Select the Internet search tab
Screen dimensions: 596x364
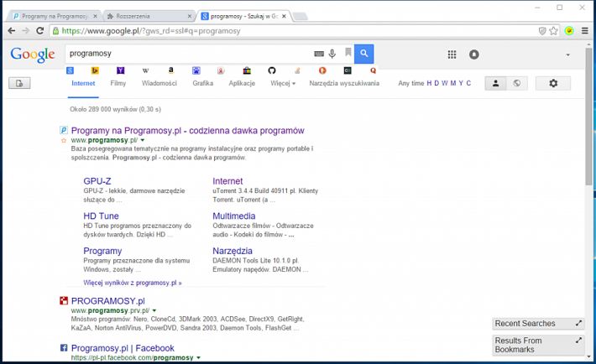83,83
